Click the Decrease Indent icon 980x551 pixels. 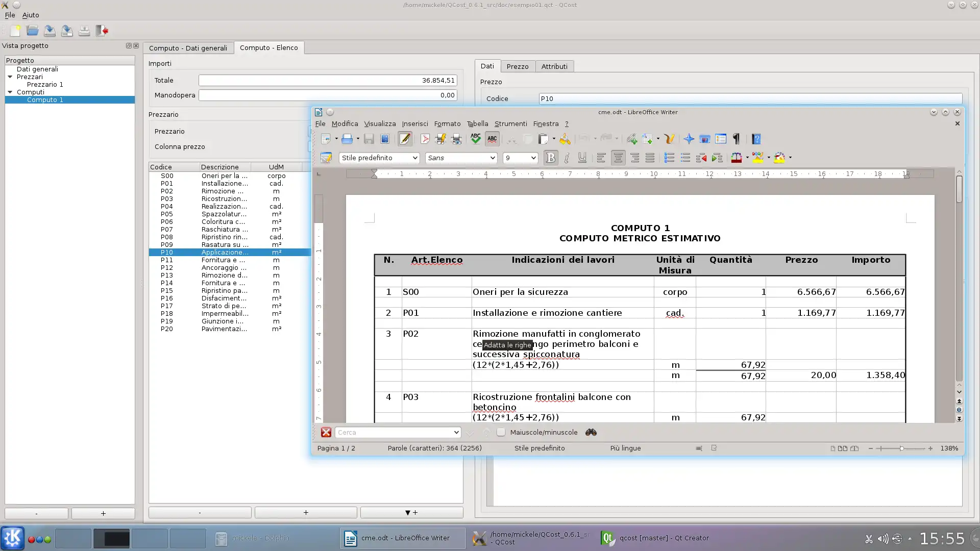(701, 158)
